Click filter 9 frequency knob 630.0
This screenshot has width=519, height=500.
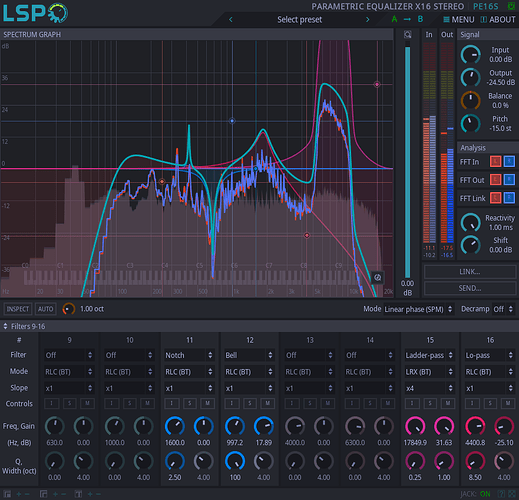click(55, 426)
